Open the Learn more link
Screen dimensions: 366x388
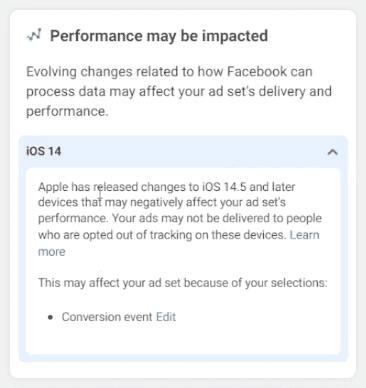pos(179,243)
